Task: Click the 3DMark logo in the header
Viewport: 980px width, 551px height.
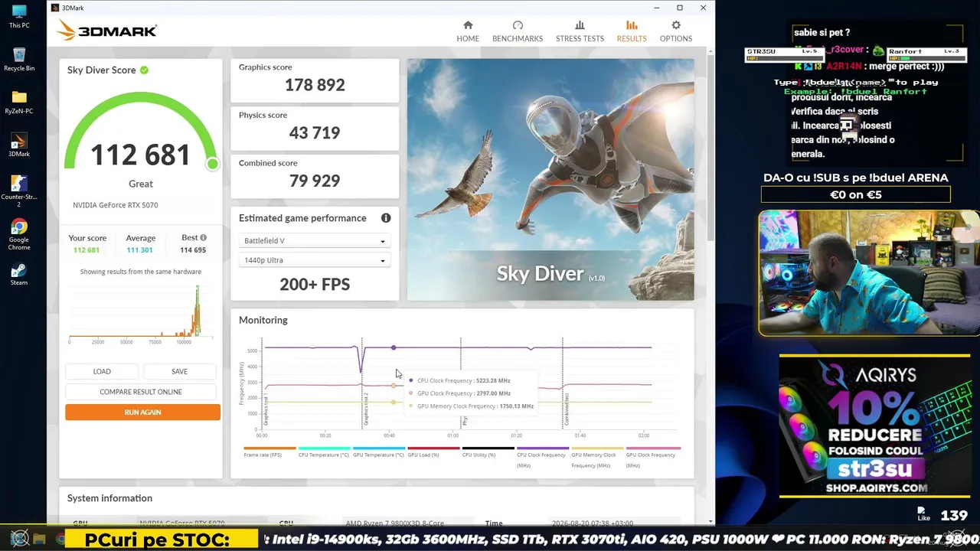Action: [x=107, y=31]
